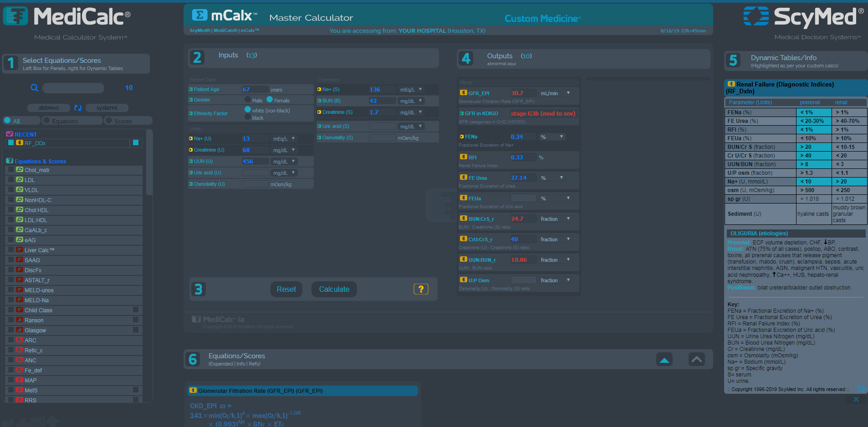Select Female gender radio button
The width and height of the screenshot is (868, 427).
click(270, 100)
